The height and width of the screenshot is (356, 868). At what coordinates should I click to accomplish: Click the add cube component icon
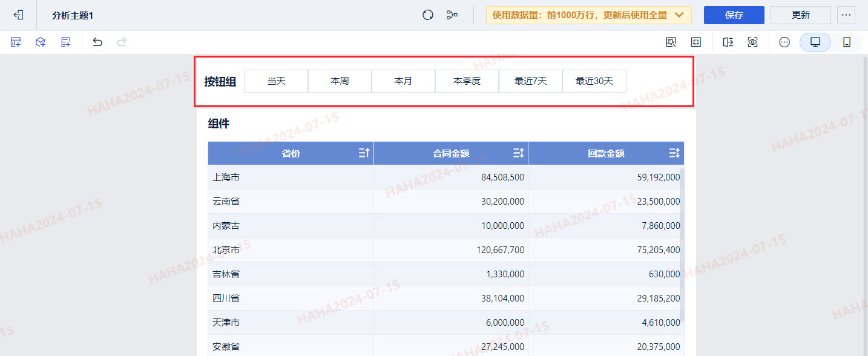(41, 42)
